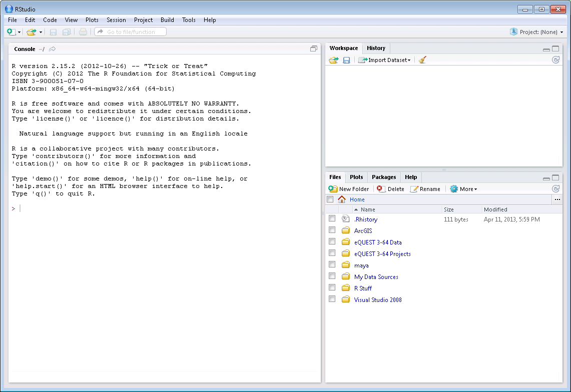
Task: Clear workspace with the broom icon
Action: pyautogui.click(x=422, y=59)
